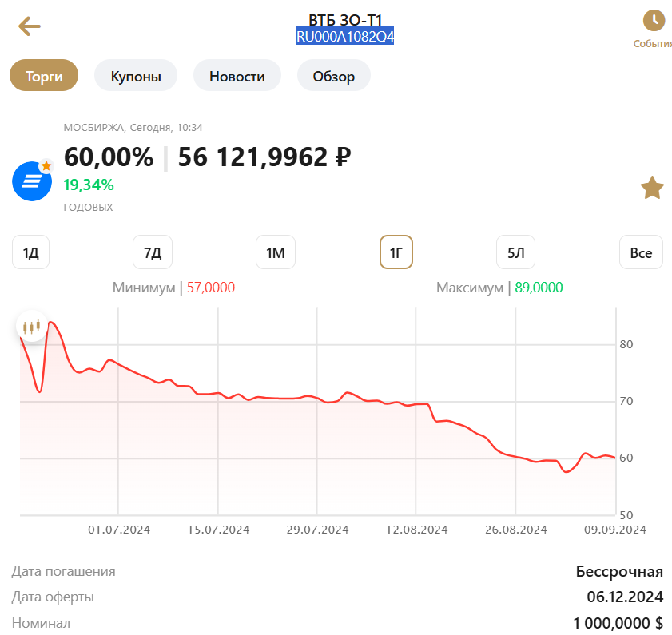Image resolution: width=672 pixels, height=635 pixels.
Task: Open the События clock icon
Action: coord(654,21)
